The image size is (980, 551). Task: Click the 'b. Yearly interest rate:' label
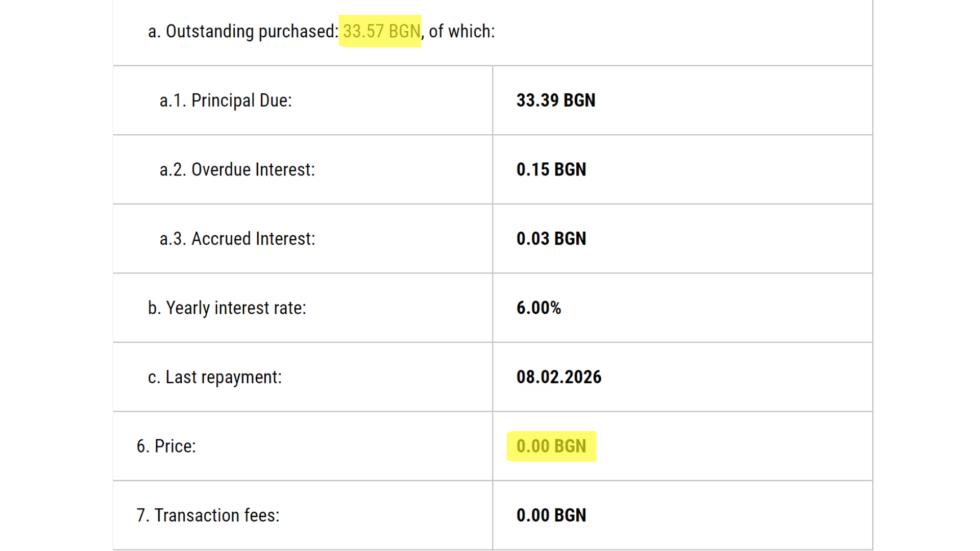pyautogui.click(x=227, y=308)
